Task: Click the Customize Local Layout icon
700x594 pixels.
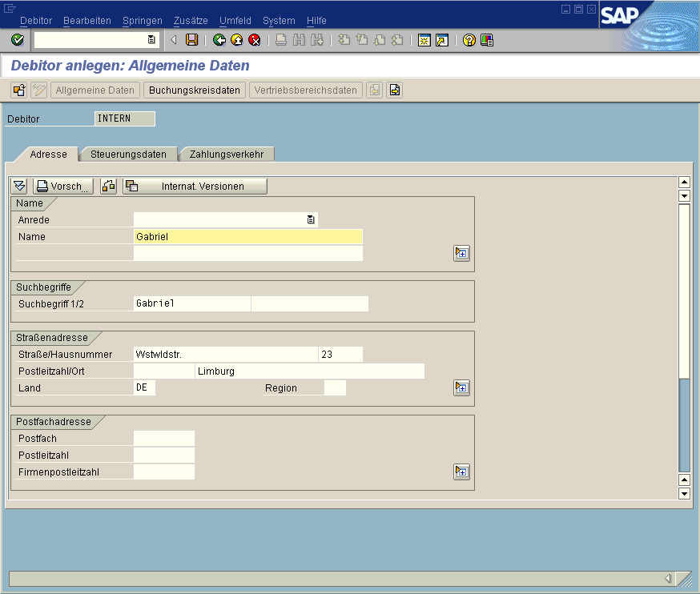Action: pyautogui.click(x=487, y=40)
